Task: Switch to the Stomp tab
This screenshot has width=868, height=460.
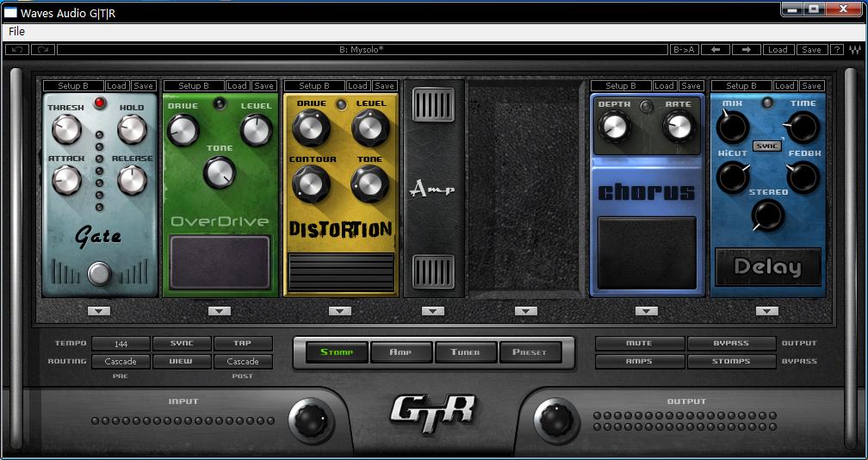Action: click(x=337, y=352)
